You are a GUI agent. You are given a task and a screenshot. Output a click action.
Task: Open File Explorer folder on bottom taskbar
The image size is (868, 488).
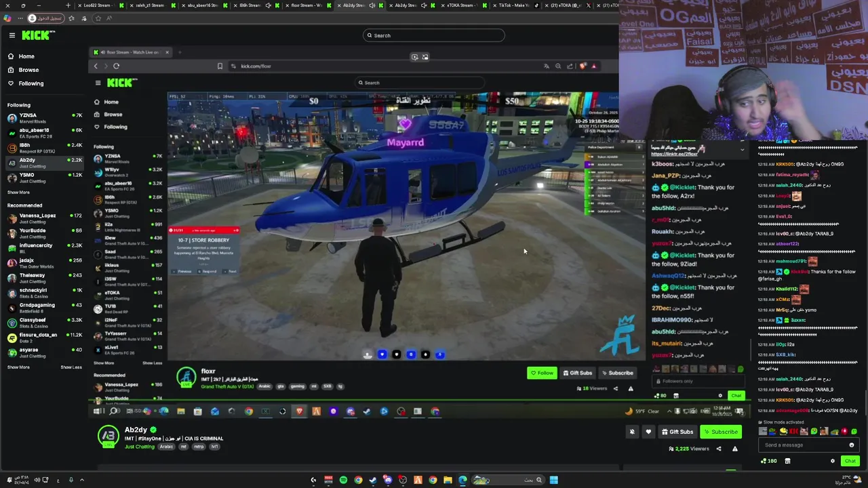[x=448, y=480]
